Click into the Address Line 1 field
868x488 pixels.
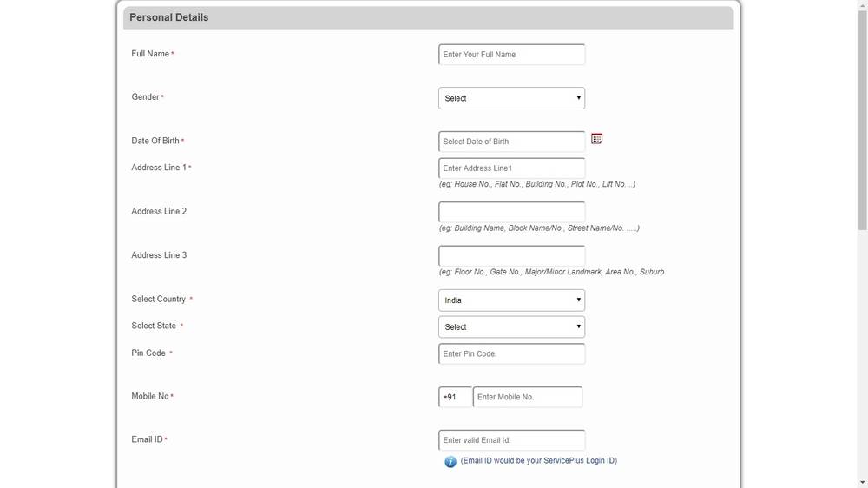tap(511, 168)
